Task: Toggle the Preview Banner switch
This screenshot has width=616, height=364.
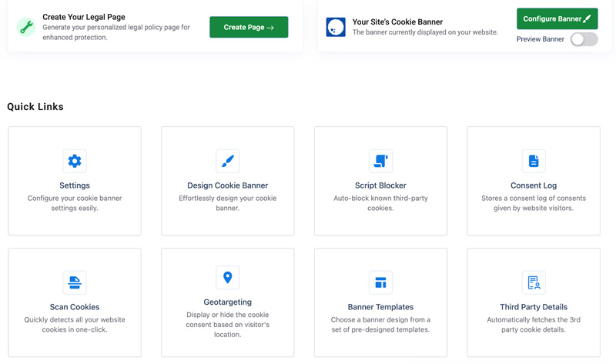Action: pyautogui.click(x=584, y=39)
